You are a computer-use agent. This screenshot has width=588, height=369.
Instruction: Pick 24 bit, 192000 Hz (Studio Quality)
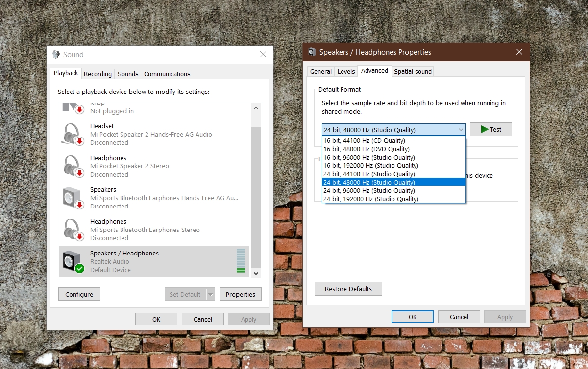(371, 199)
